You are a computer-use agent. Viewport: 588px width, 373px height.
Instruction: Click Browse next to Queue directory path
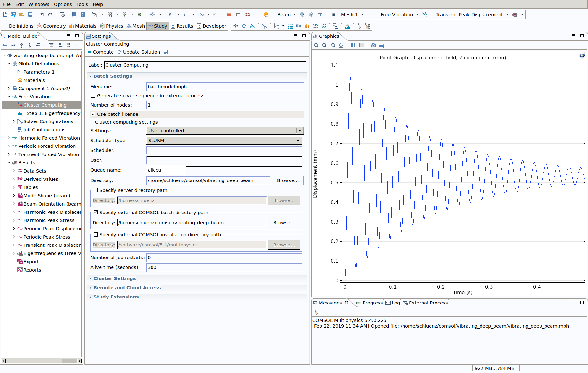point(288,180)
